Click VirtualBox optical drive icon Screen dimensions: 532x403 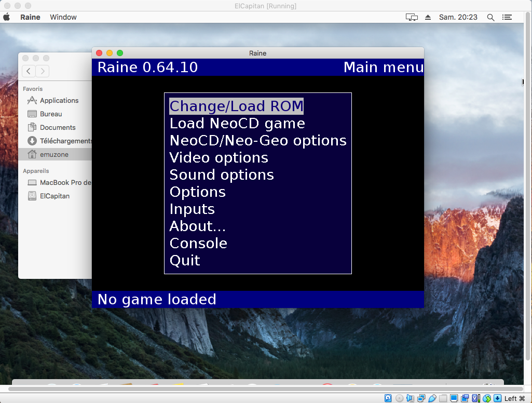(399, 398)
